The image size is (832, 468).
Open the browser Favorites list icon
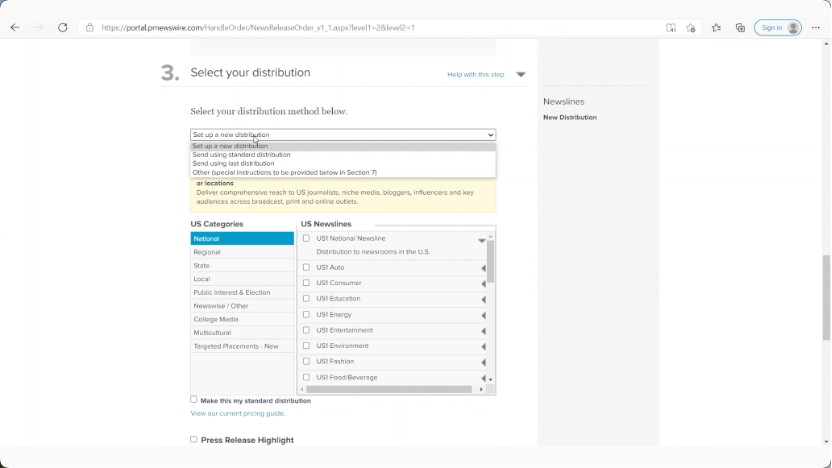[716, 28]
